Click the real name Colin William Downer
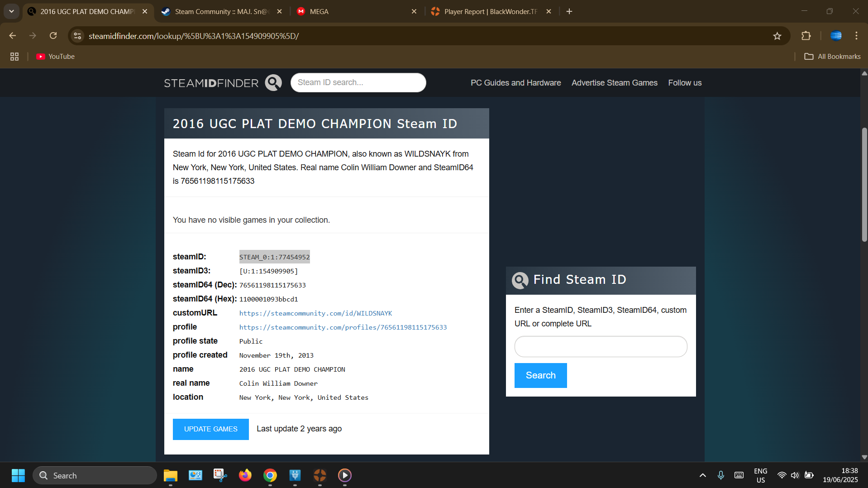 point(278,383)
